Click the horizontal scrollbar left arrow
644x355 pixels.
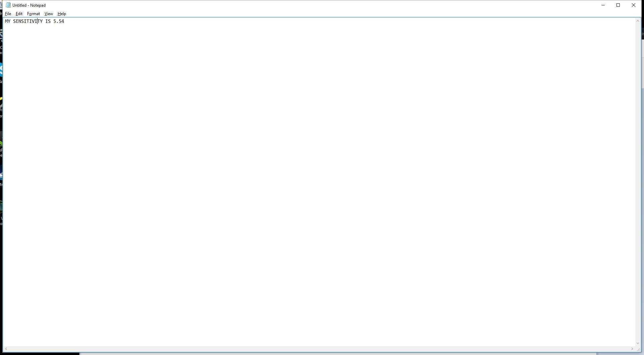tap(6, 349)
